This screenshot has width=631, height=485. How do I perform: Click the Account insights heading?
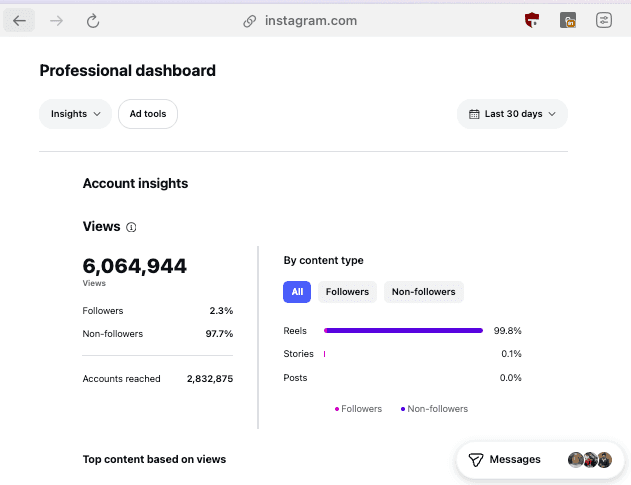point(135,184)
